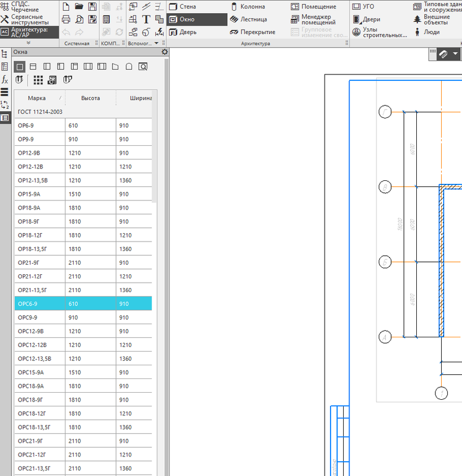462x476 pixels.
Task: Select the Окно window tool
Action: pyautogui.click(x=197, y=20)
